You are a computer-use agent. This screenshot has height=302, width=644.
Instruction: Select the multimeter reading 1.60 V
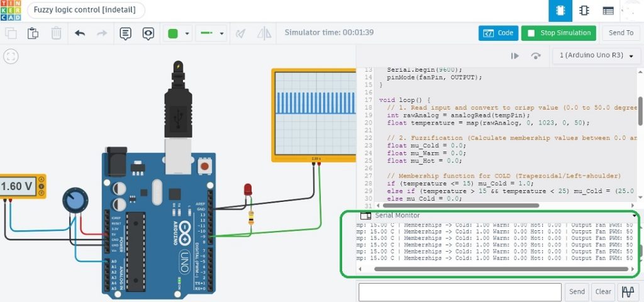(x=17, y=186)
